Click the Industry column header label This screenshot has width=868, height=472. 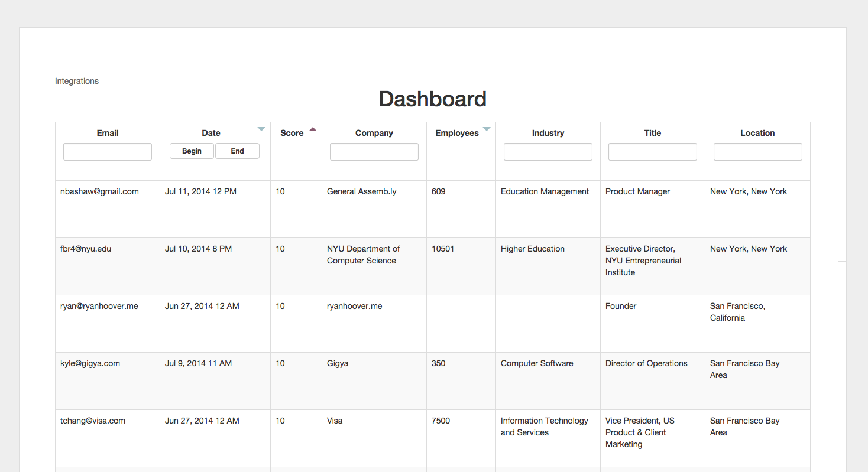tap(548, 133)
